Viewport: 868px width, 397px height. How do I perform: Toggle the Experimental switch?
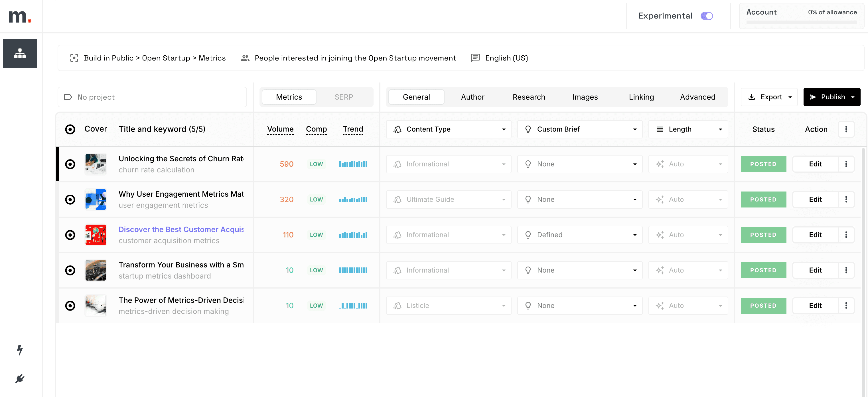(707, 16)
